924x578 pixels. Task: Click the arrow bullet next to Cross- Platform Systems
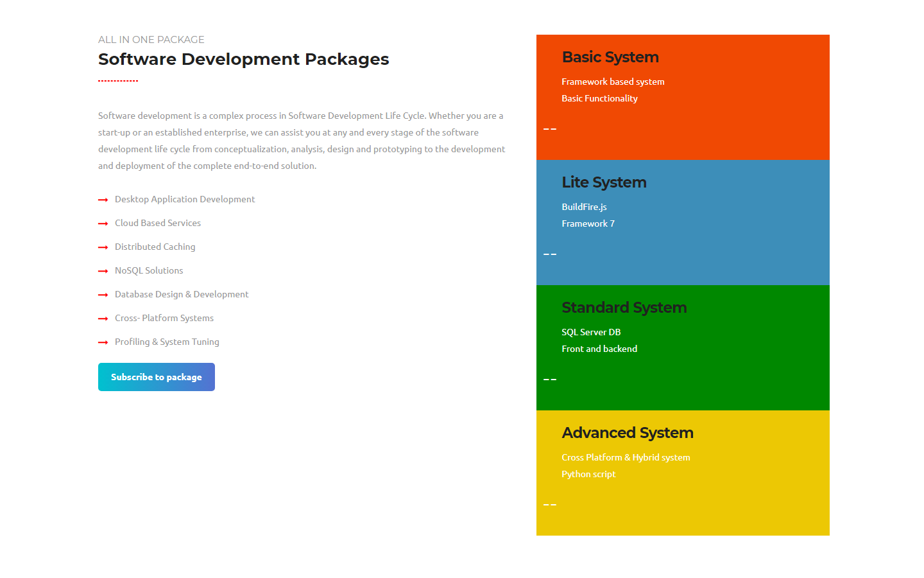[103, 319]
